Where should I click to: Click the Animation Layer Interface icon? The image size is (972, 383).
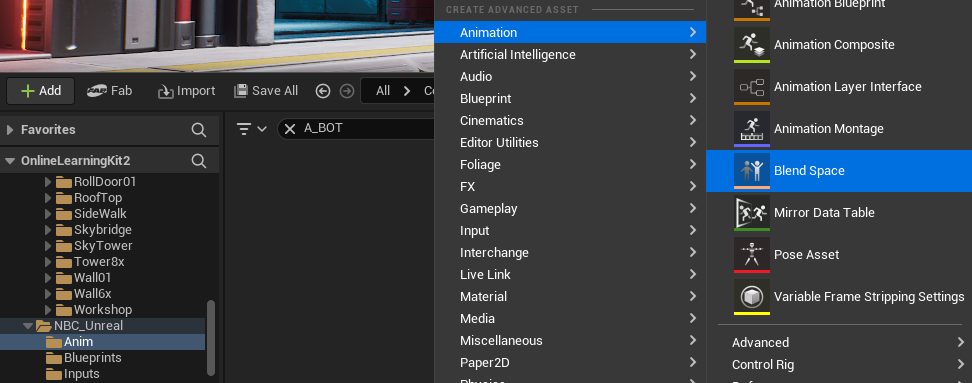752,87
